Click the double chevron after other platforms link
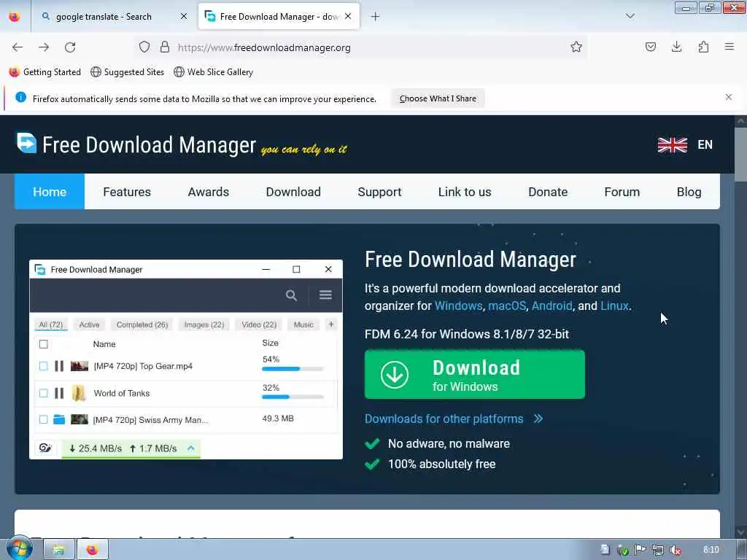The height and width of the screenshot is (560, 747). coord(538,419)
